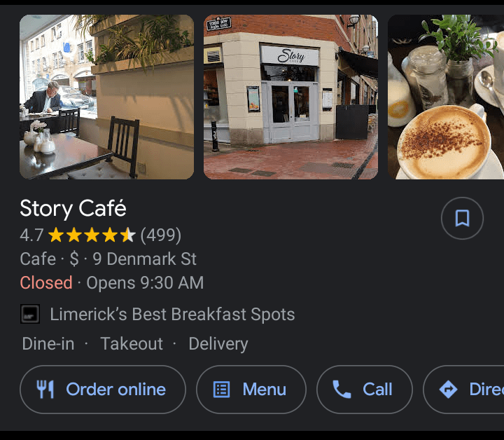The height and width of the screenshot is (440, 504).
Task: Tap the Call button label
Action: click(x=377, y=389)
